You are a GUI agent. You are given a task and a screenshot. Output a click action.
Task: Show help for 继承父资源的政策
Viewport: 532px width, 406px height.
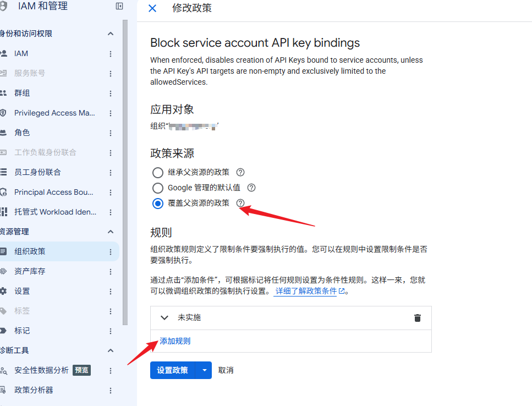point(240,172)
